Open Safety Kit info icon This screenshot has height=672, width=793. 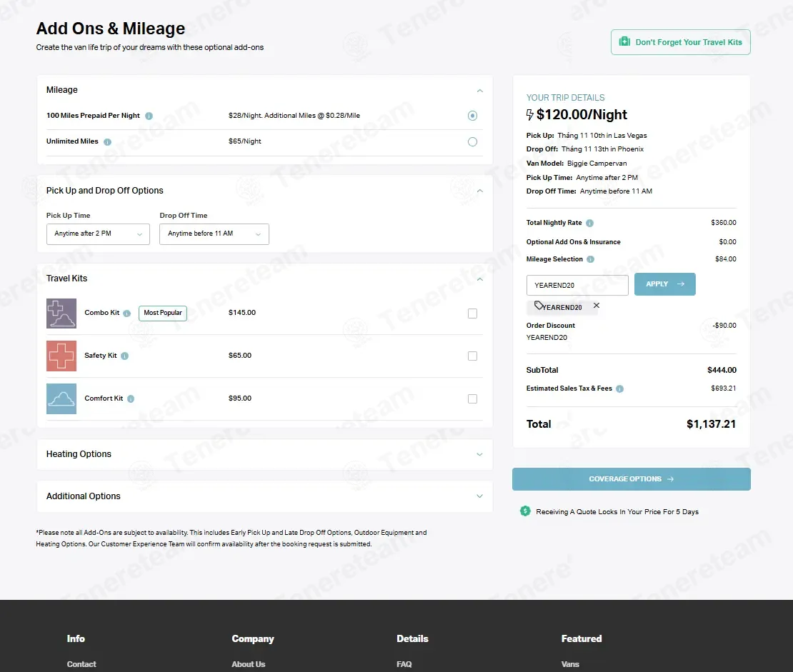tap(125, 356)
